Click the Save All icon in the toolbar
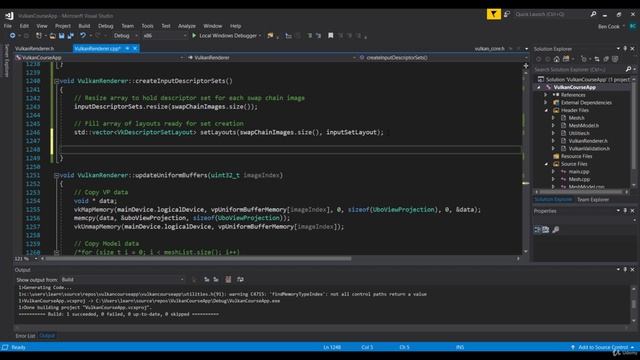The height and width of the screenshot is (360, 640). [x=70, y=36]
